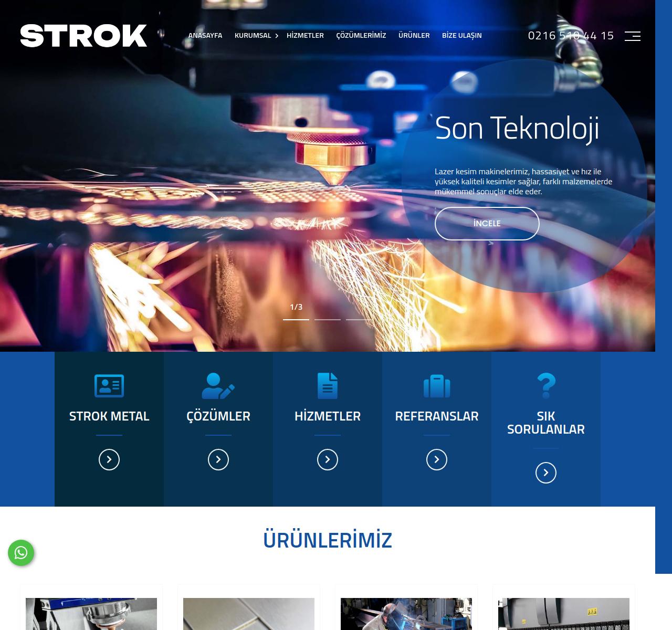The width and height of the screenshot is (672, 630).
Task: Go to ANASAYFA menu item
Action: point(205,35)
